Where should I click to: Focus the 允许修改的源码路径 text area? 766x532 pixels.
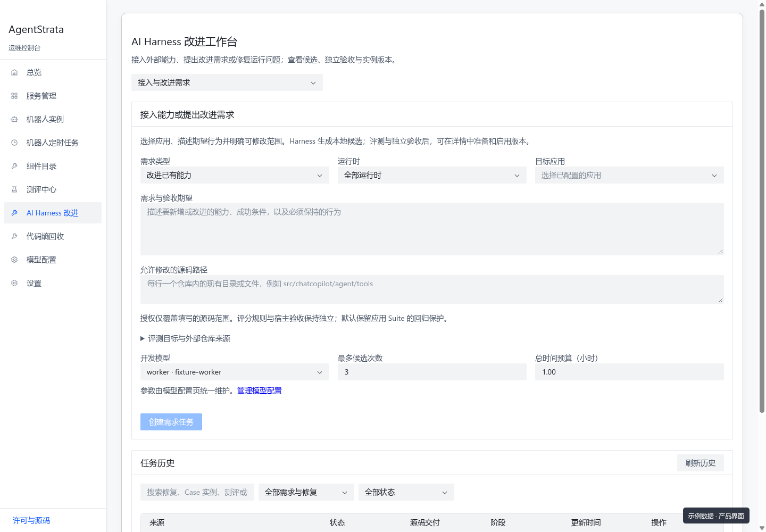coord(432,289)
